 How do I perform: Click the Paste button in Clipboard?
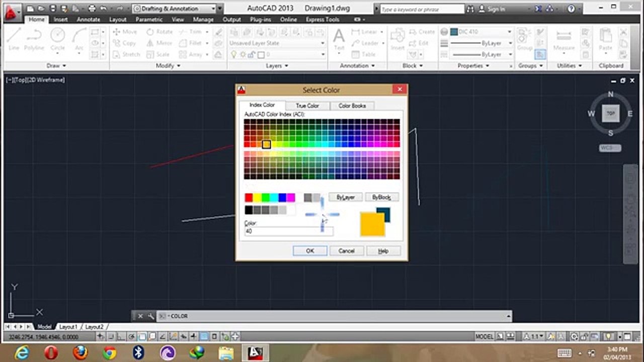606,39
